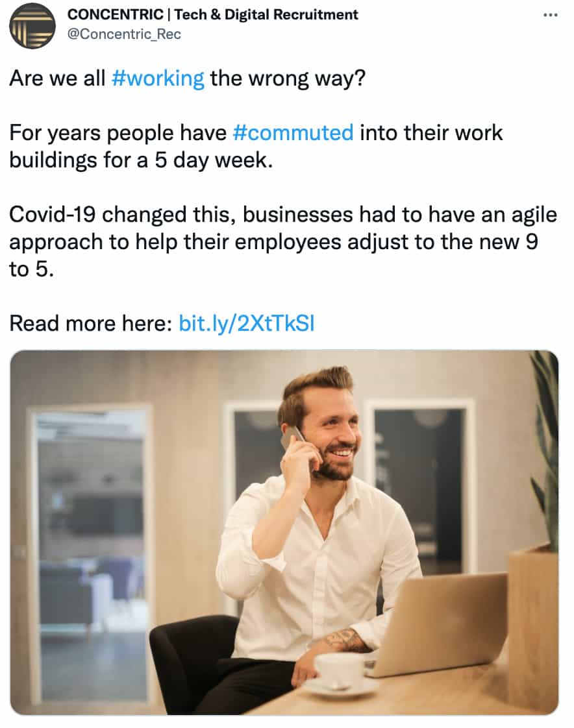Click the tattooed forearm in the photo
The height and width of the screenshot is (728, 574).
(x=345, y=641)
